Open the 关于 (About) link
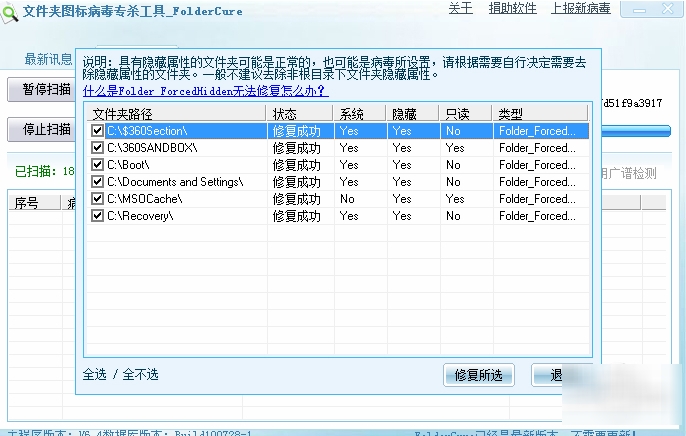Image resolution: width=686 pixels, height=436 pixels. pyautogui.click(x=460, y=9)
